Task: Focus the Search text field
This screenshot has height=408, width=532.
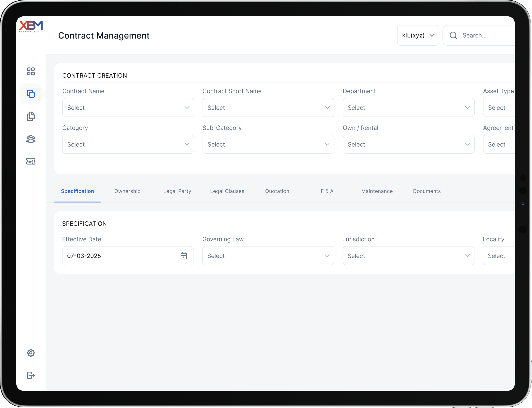Action: (485, 36)
